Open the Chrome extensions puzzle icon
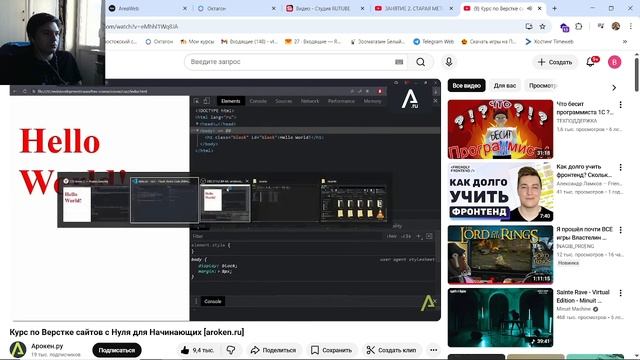640x360 pixels. 579,27
